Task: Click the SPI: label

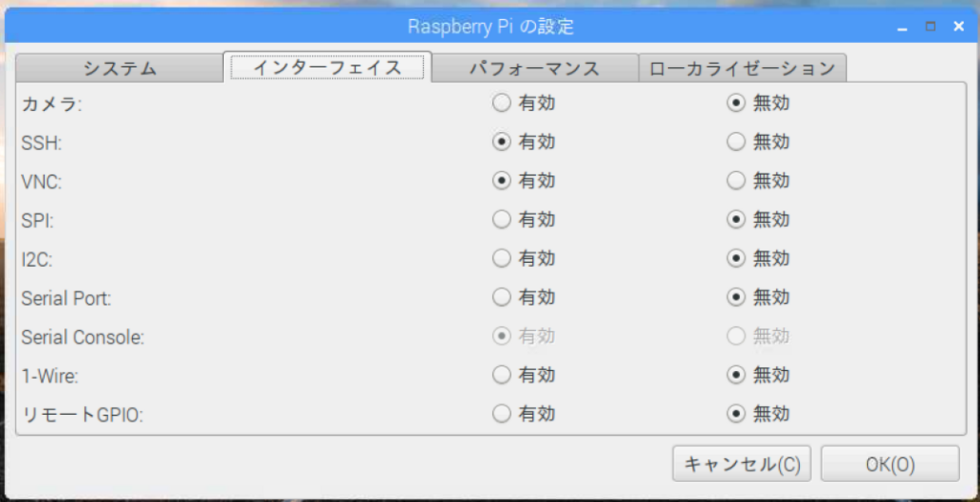Action: [x=37, y=221]
